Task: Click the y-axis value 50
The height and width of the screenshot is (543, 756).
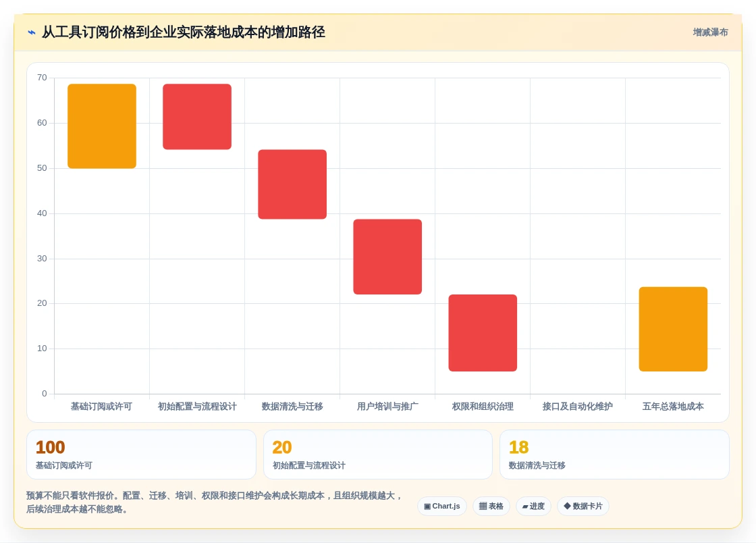Action: pos(42,168)
